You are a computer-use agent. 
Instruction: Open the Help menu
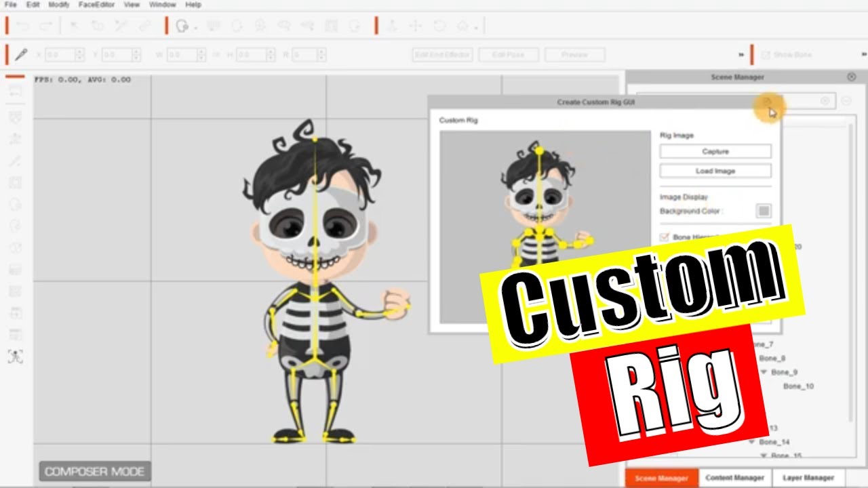tap(193, 5)
